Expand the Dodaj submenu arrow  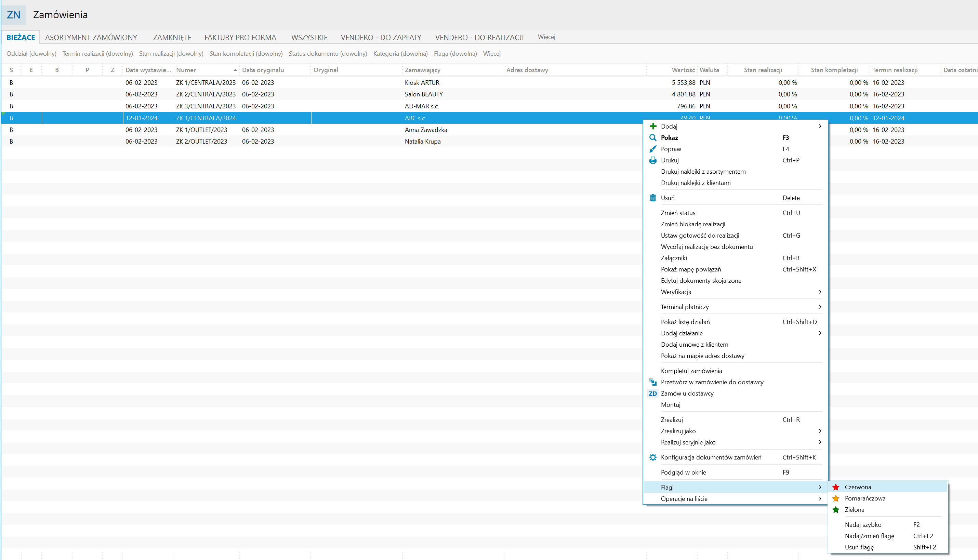pyautogui.click(x=820, y=126)
